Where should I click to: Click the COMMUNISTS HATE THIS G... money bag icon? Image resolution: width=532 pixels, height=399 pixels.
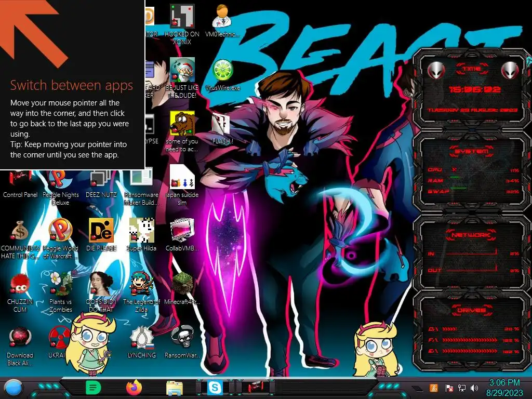tap(20, 239)
